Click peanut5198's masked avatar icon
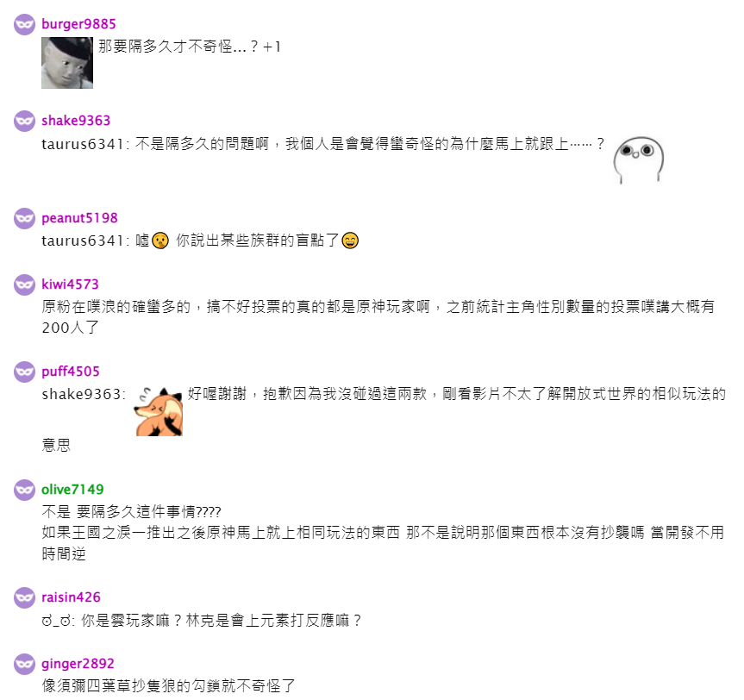This screenshot has width=744, height=700. pos(24,218)
